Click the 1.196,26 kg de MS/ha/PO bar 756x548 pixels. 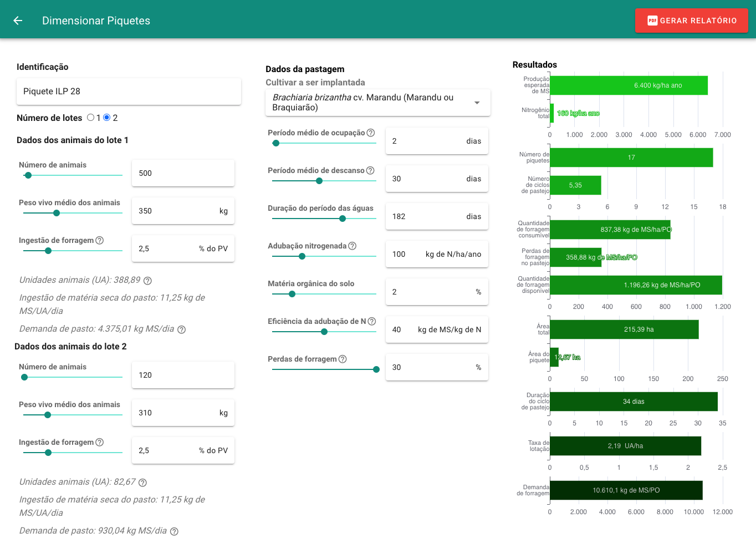636,285
